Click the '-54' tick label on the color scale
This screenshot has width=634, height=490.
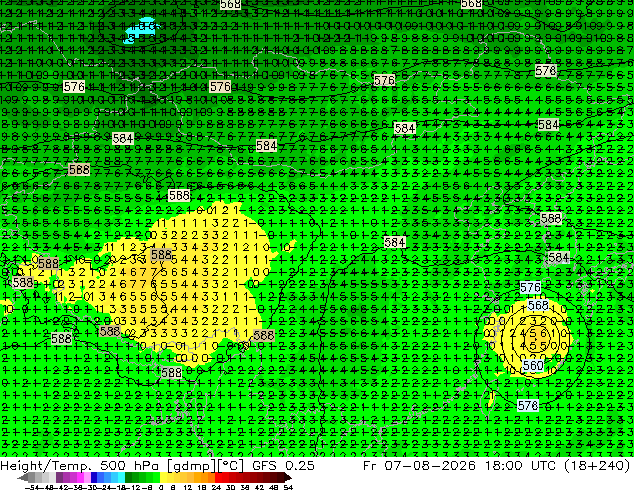pos(31,487)
